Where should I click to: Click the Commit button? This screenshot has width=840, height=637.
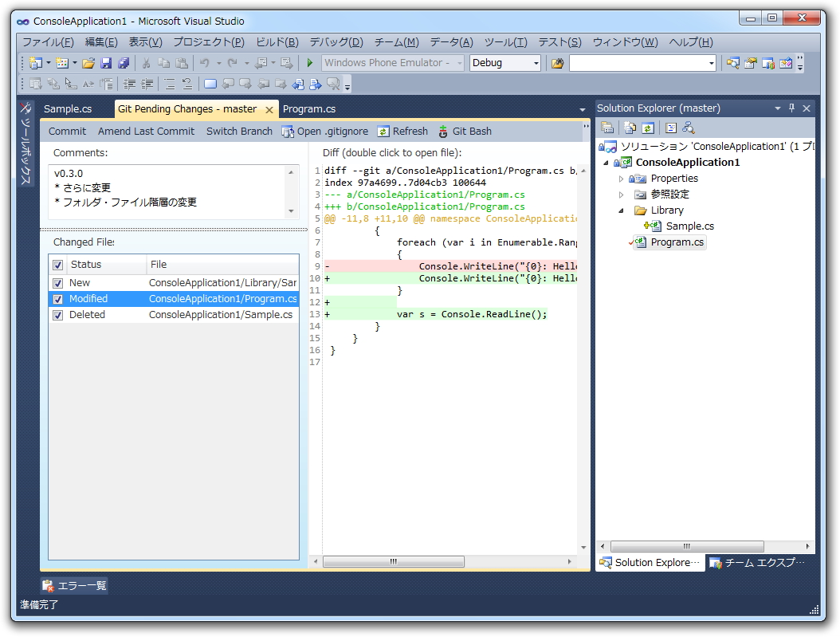point(67,132)
